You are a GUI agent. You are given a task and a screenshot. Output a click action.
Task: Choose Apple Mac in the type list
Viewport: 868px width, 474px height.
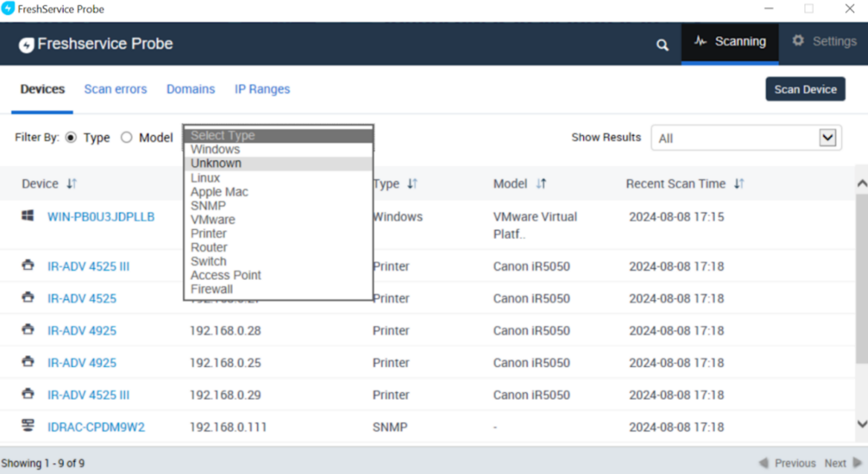tap(278, 191)
